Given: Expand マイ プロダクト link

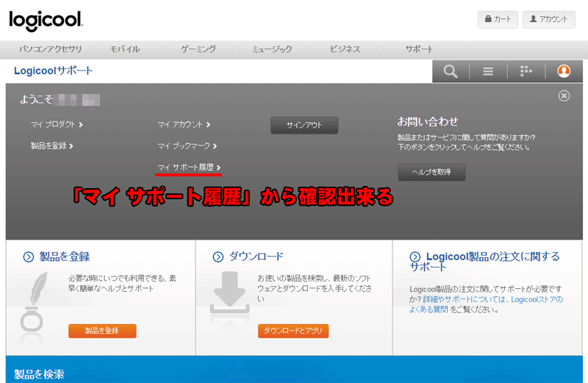Looking at the screenshot, I should pos(57,125).
